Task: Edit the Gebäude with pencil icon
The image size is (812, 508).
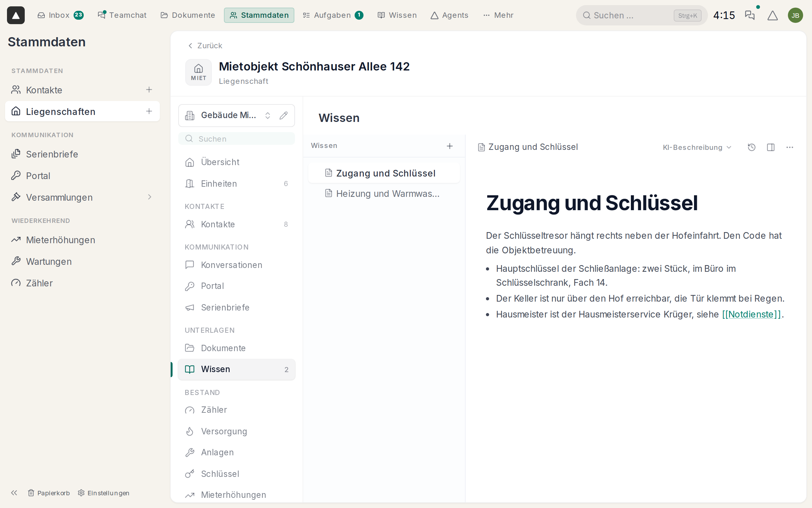Action: click(x=284, y=116)
